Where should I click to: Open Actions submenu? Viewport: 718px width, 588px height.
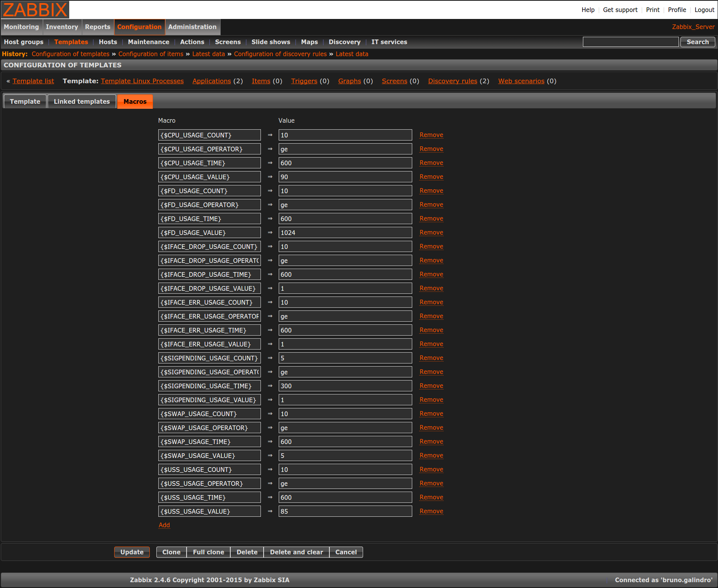pos(192,42)
